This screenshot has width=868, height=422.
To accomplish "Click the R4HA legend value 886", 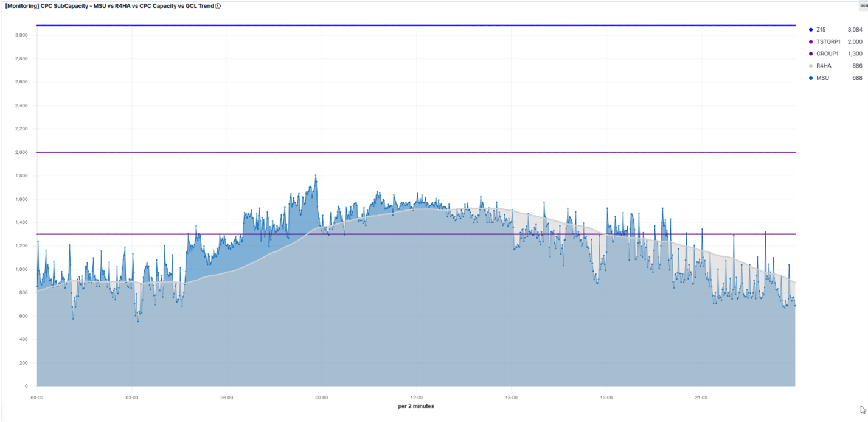I will (x=857, y=66).
